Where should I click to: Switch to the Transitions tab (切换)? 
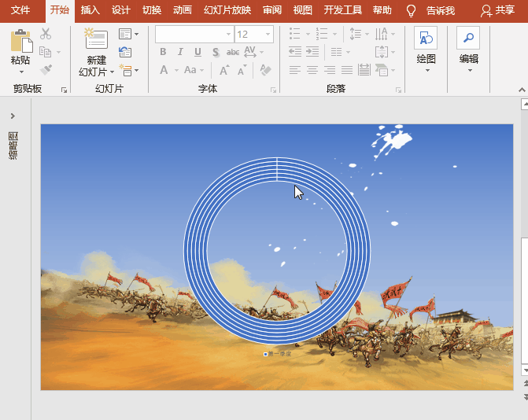coord(152,10)
